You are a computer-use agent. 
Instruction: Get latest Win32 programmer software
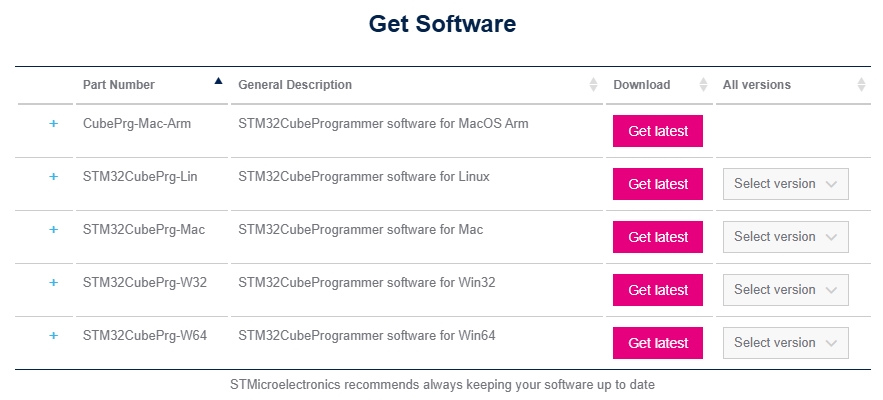[x=657, y=290]
